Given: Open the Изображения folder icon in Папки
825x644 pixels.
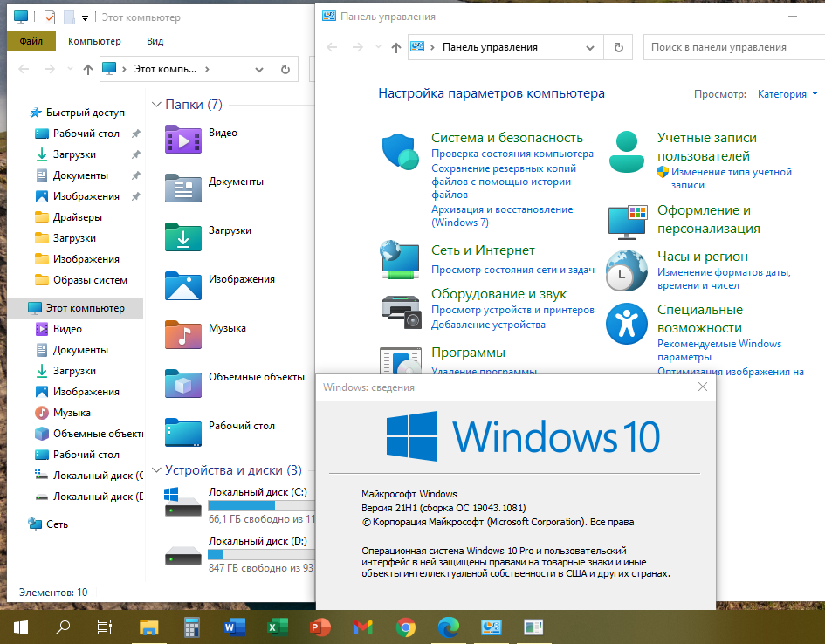Looking at the screenshot, I should (x=182, y=285).
